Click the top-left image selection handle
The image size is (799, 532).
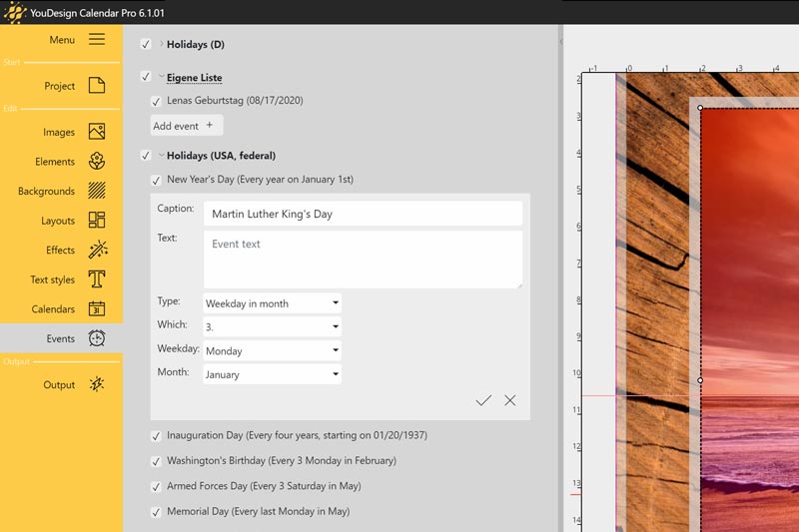coord(700,108)
